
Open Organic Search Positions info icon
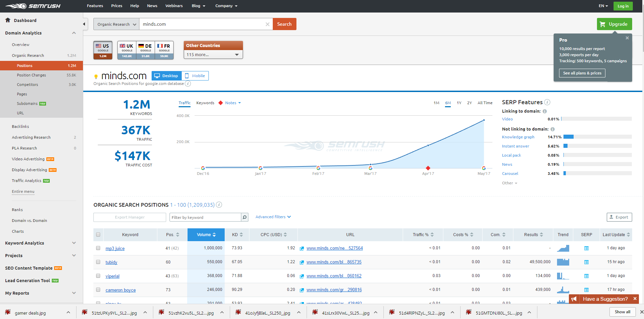pos(219,205)
